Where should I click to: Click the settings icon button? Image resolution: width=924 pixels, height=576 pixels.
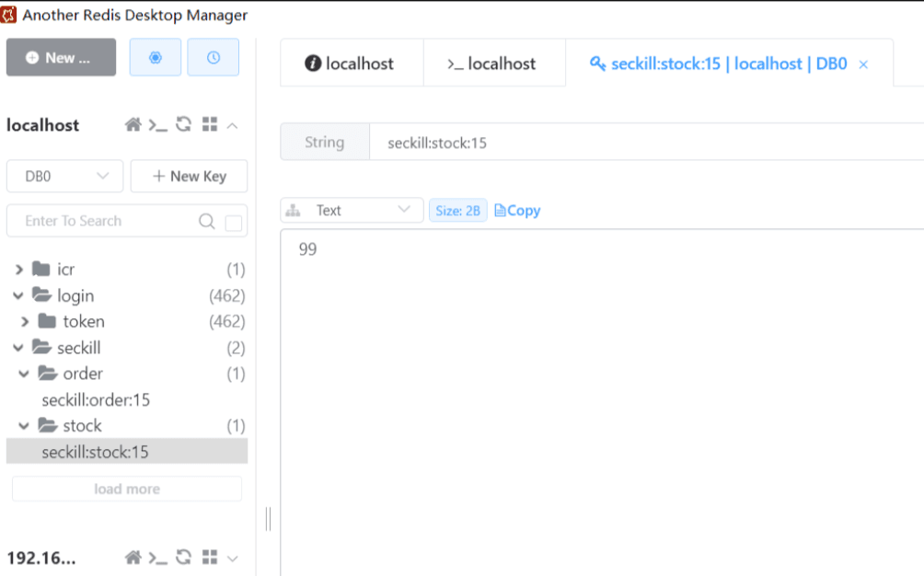point(155,57)
